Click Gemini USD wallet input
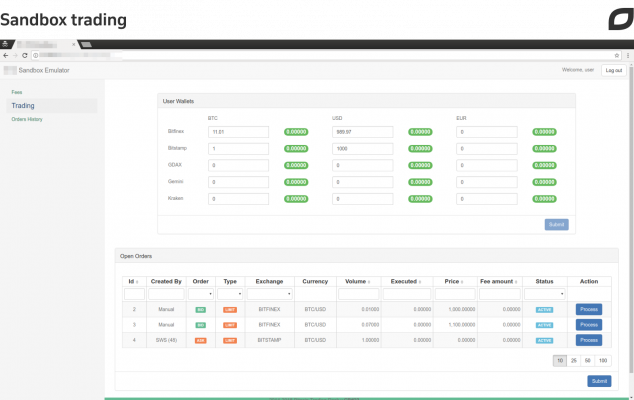The image size is (634, 400). 362,182
